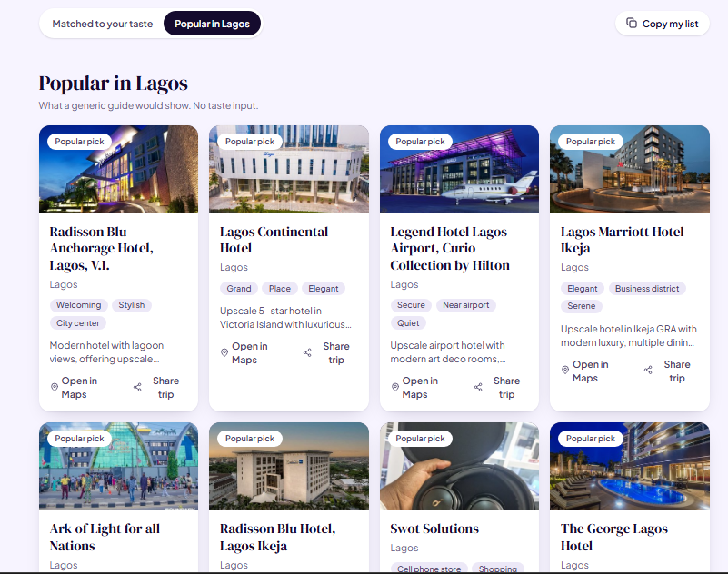This screenshot has width=728, height=574.
Task: Click map pin icon on Lagos Continental Hotel card
Action: (x=224, y=352)
